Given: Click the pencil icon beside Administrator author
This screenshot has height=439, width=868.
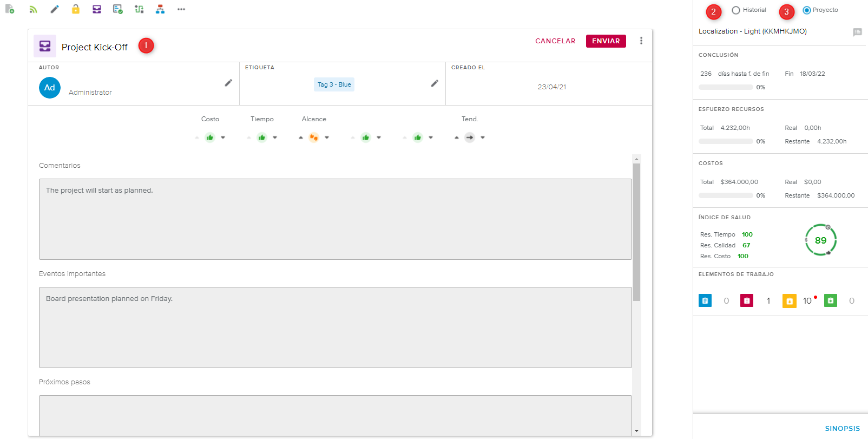Looking at the screenshot, I should (228, 83).
